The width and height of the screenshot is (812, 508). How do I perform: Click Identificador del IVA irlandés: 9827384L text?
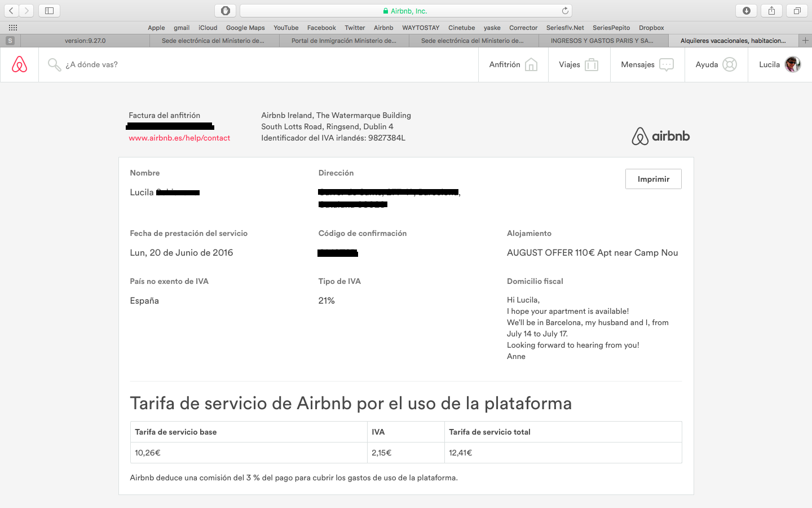(333, 138)
